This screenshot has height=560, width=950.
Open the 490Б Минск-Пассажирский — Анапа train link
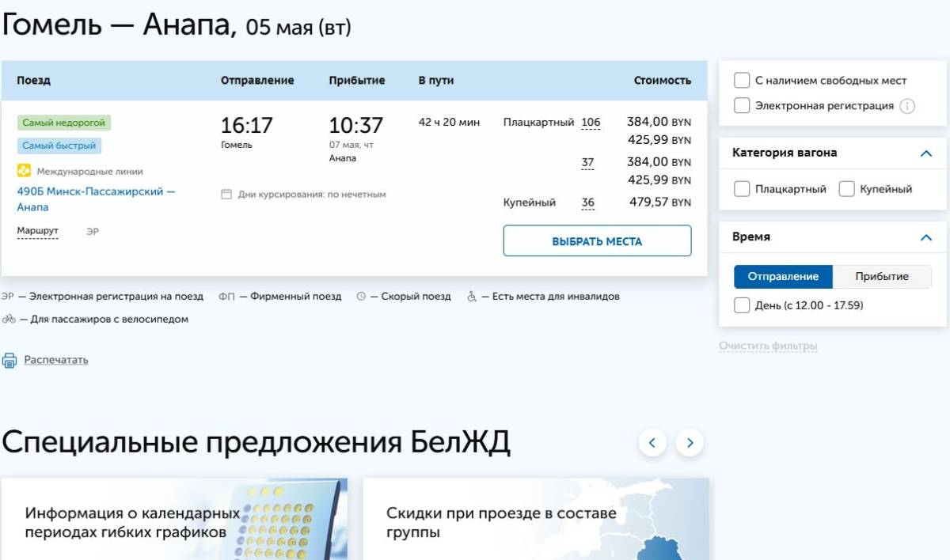(95, 192)
